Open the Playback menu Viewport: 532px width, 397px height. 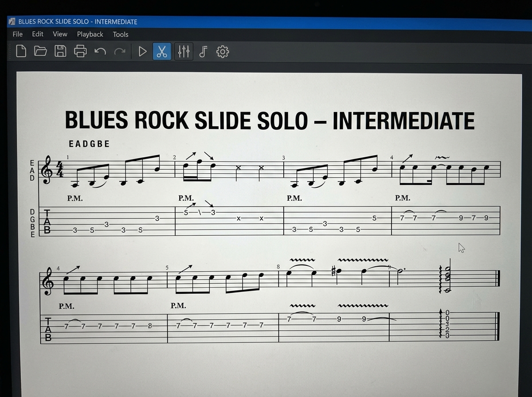(x=90, y=34)
